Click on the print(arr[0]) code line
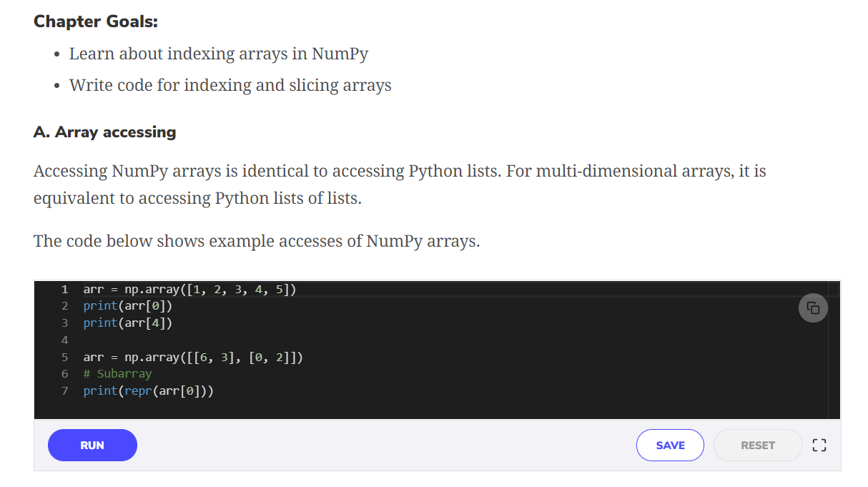The width and height of the screenshot is (868, 487). (128, 306)
